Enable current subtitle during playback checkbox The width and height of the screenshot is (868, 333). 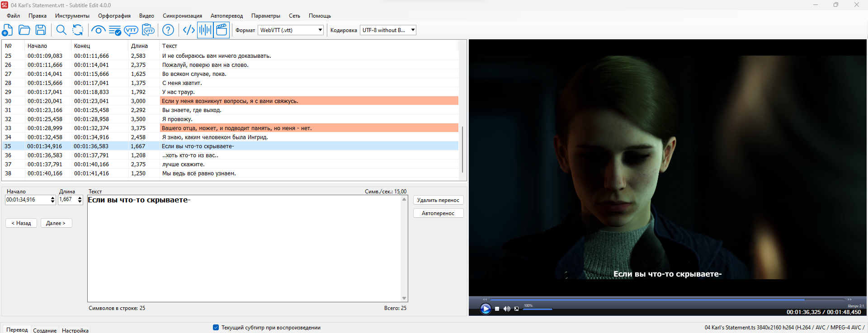(x=216, y=328)
